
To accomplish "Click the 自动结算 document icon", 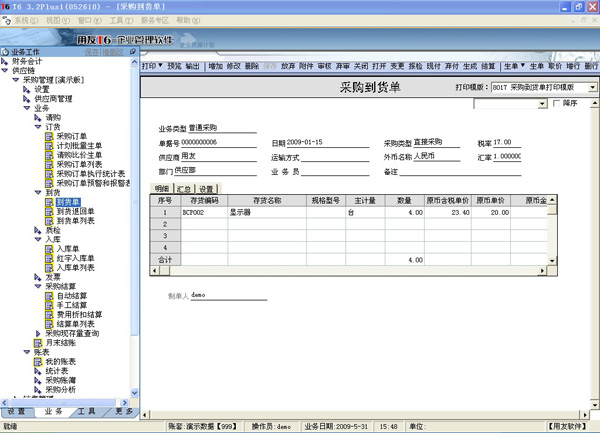I will pyautogui.click(x=49, y=296).
